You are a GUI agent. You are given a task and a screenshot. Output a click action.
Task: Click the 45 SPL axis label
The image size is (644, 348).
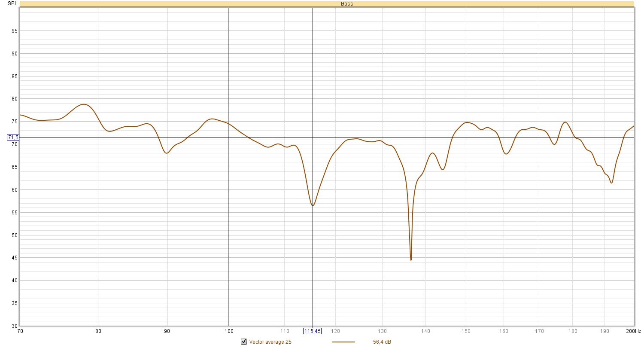15,258
